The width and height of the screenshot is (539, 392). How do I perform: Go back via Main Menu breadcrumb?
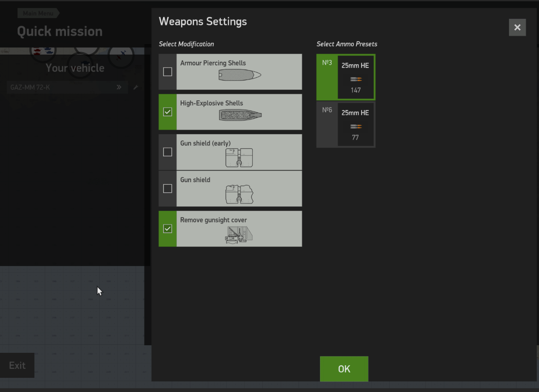coord(38,13)
